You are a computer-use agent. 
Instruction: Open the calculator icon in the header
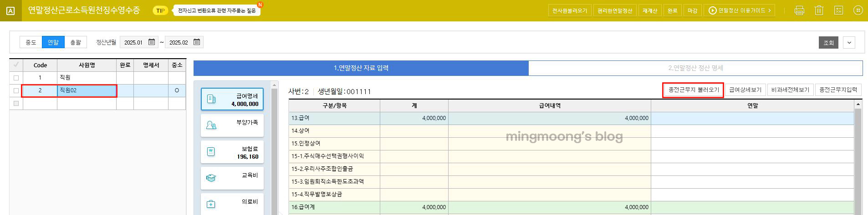click(838, 10)
